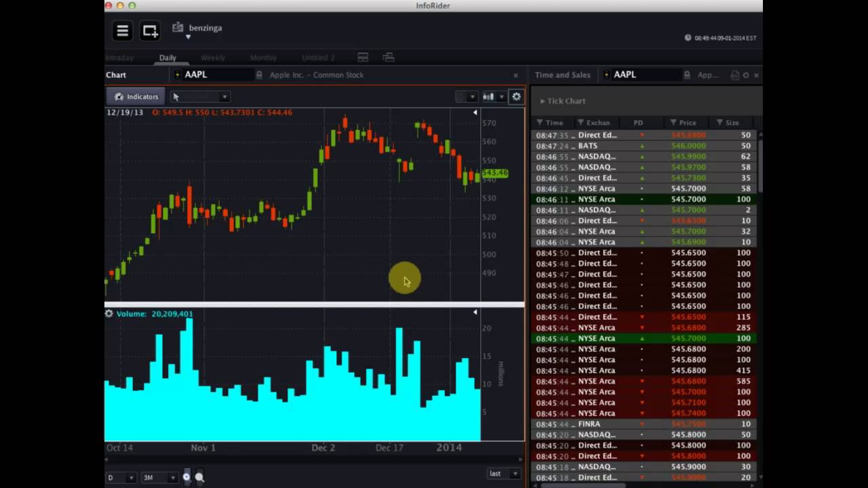Click the Time column filter icon

point(540,123)
